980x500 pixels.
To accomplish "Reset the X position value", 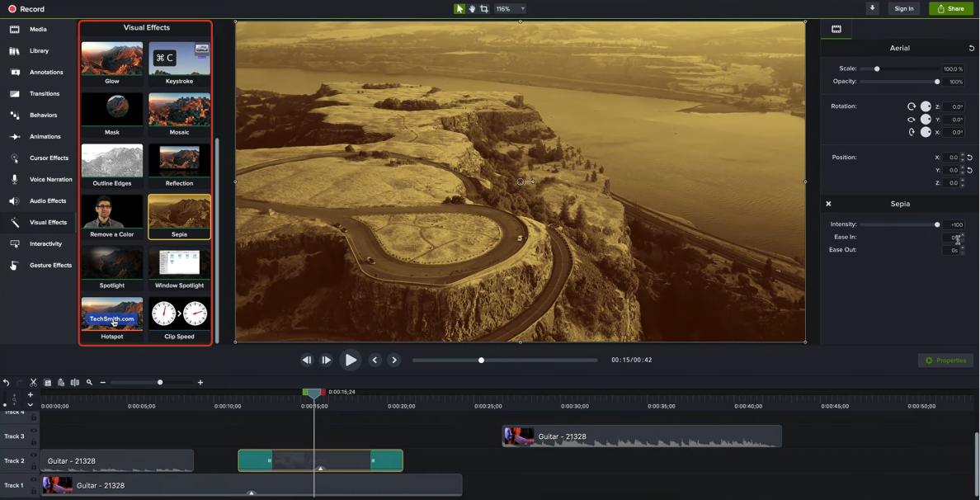I will coord(969,158).
